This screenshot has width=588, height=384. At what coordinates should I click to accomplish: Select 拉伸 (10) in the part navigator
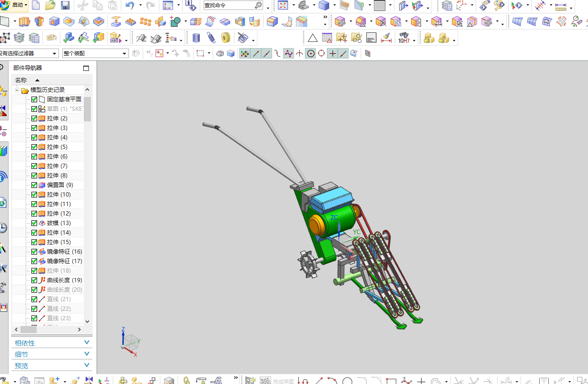(x=59, y=195)
